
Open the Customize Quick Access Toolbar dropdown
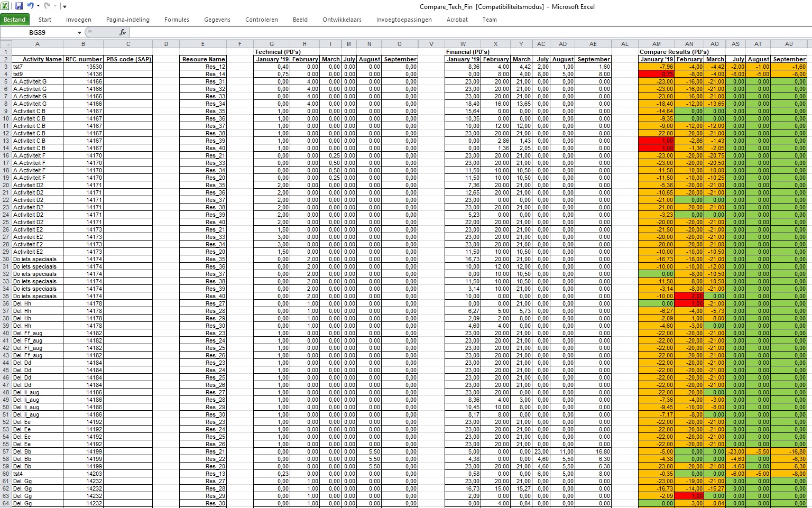point(64,6)
